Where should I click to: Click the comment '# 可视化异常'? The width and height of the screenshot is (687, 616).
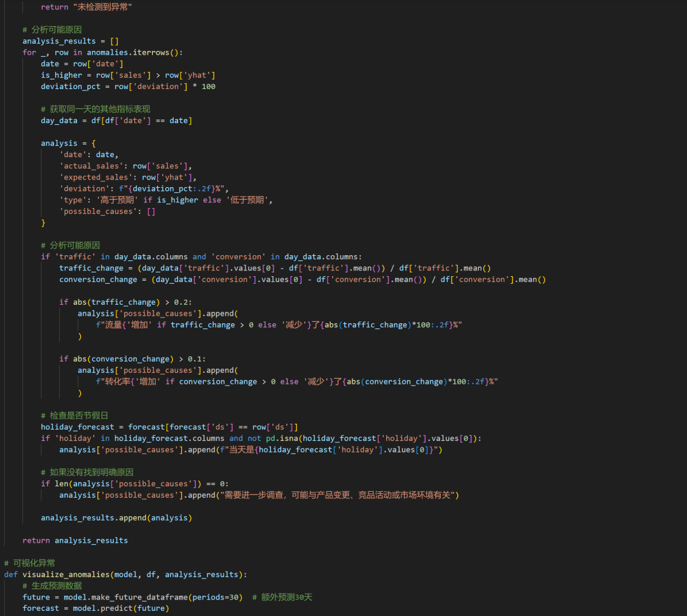point(30,563)
